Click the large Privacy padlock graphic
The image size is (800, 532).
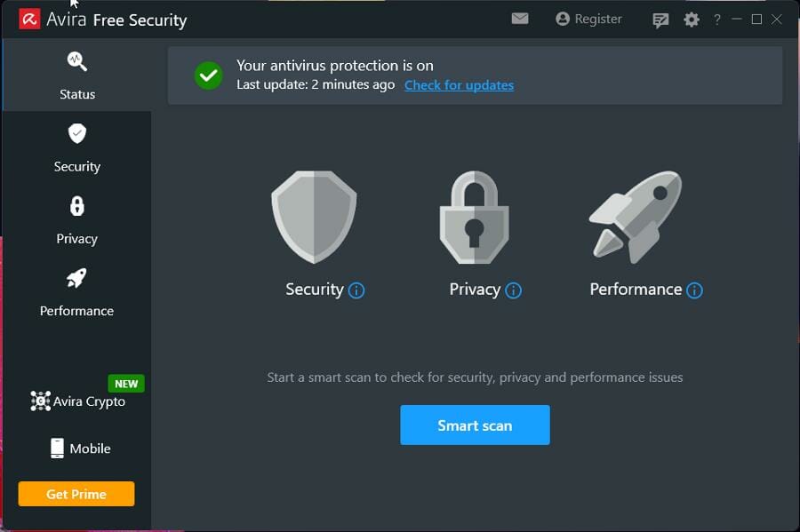pyautogui.click(x=475, y=217)
